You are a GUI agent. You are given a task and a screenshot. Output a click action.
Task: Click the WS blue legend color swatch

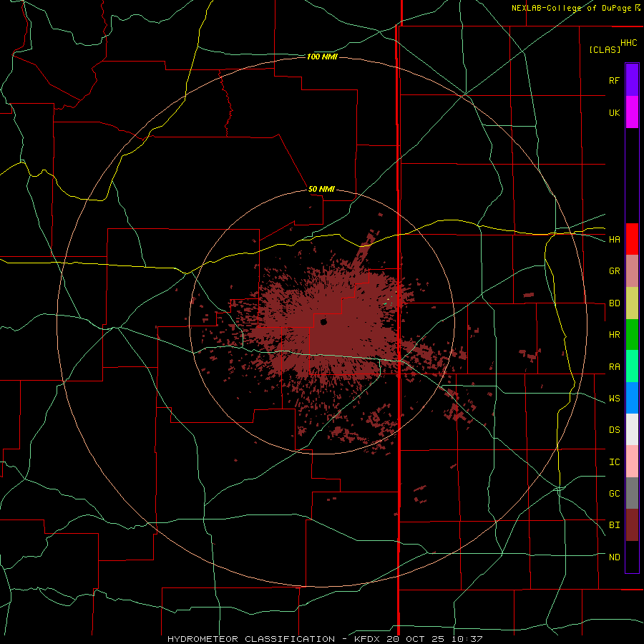coord(632,398)
